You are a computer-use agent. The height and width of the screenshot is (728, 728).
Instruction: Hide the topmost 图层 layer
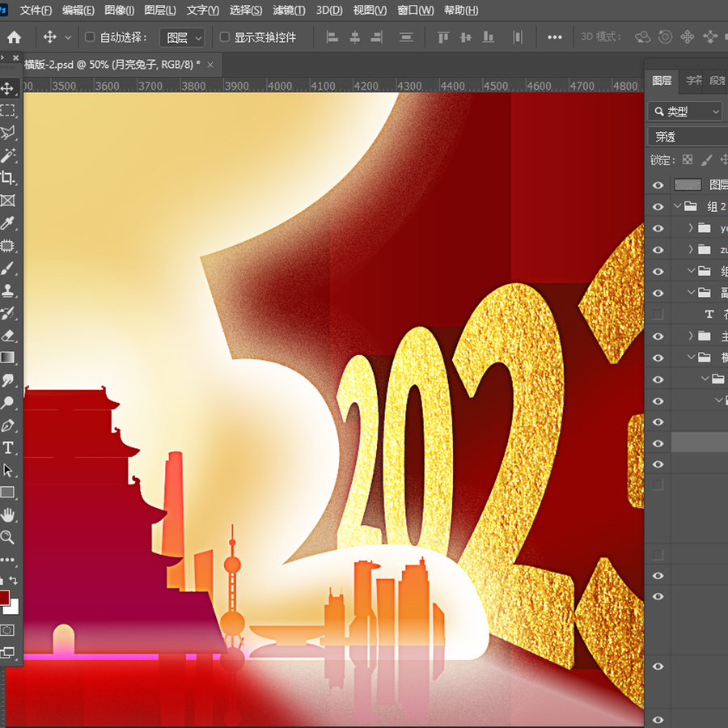pyautogui.click(x=658, y=185)
